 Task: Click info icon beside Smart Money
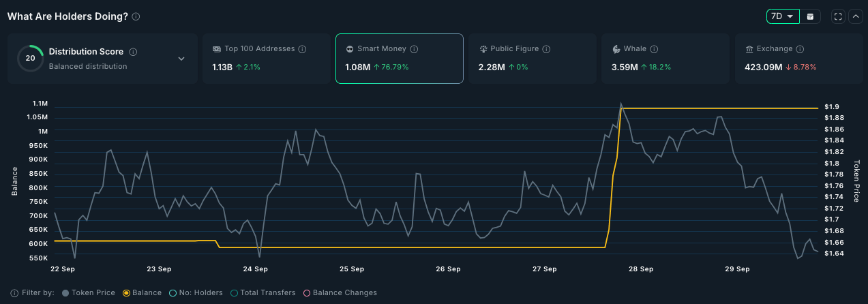tap(414, 49)
